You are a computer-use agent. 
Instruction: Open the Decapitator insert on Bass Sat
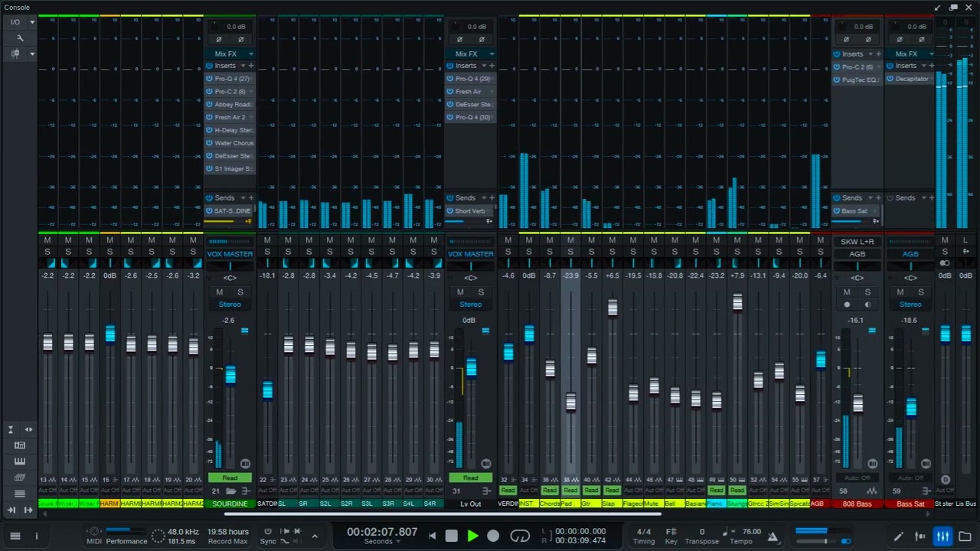point(910,79)
